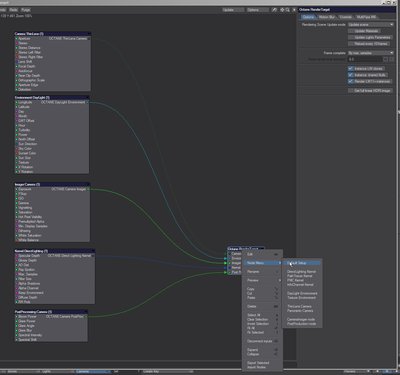Click the pan/move arrows icon in node editor toolbar
400x375 pixels.
(x=282, y=10)
